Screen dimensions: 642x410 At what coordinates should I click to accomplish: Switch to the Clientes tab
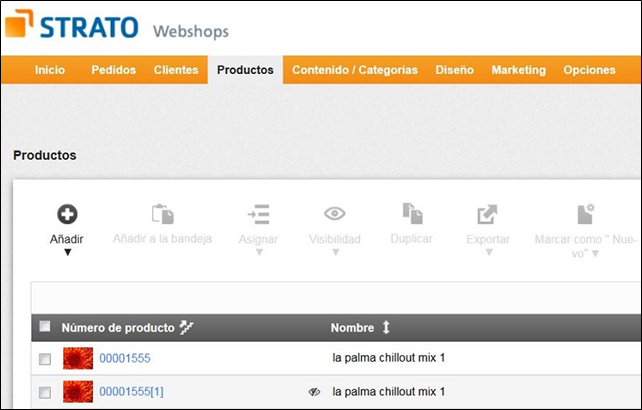[176, 70]
